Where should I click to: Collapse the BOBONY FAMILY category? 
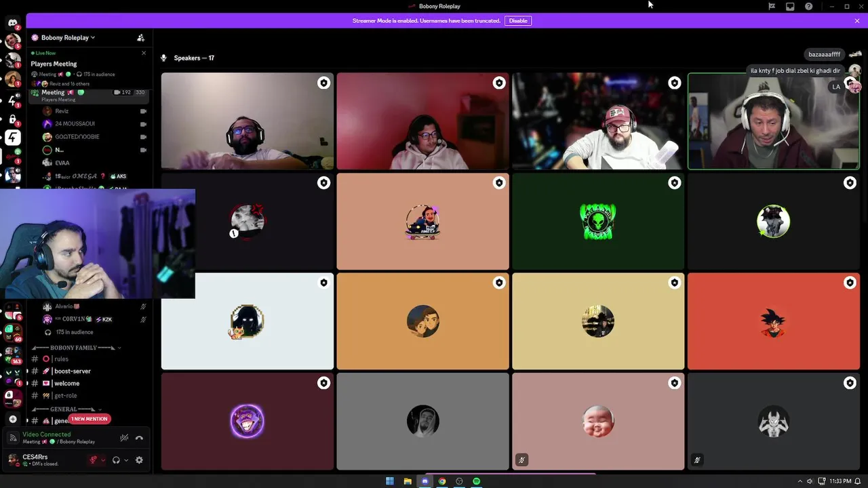point(77,348)
